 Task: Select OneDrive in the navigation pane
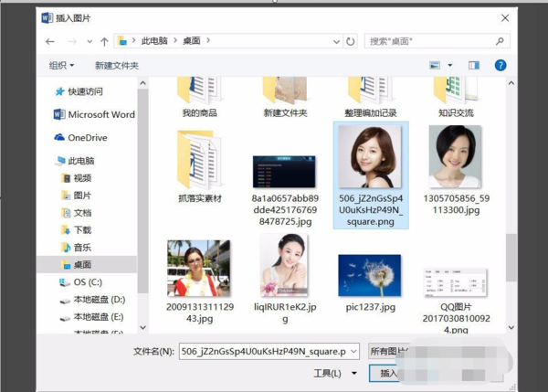[x=80, y=137]
